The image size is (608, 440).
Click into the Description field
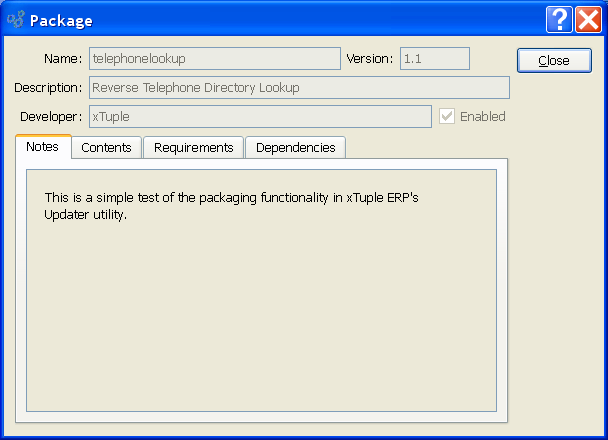click(x=299, y=88)
